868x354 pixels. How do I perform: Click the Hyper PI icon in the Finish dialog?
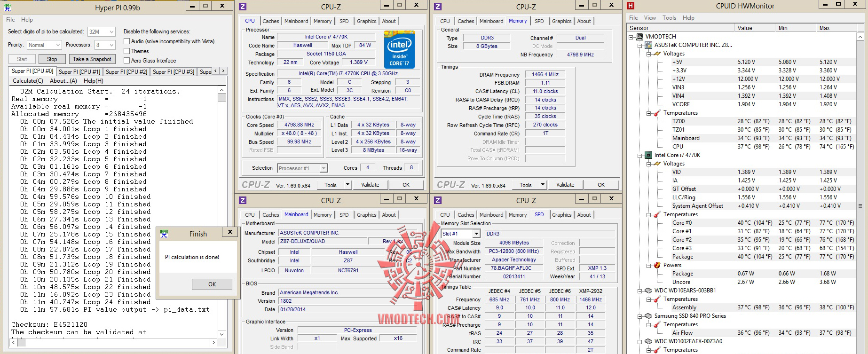tap(164, 234)
